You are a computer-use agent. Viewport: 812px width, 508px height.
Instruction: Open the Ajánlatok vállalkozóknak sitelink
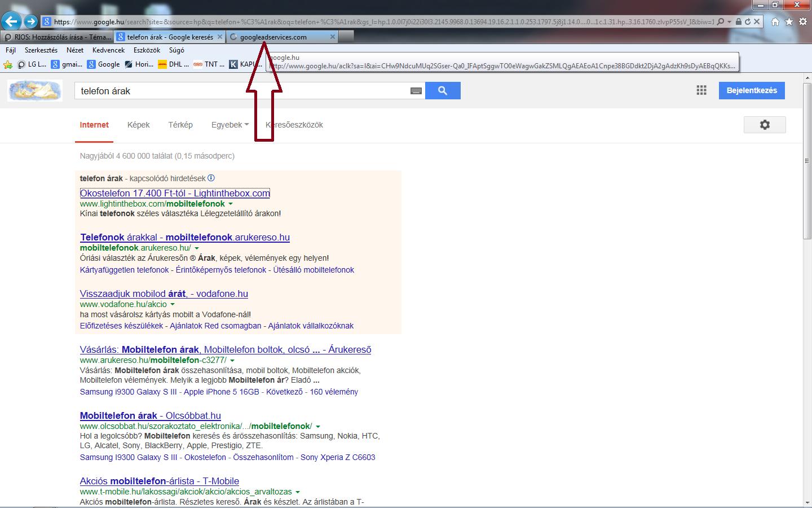pos(311,326)
